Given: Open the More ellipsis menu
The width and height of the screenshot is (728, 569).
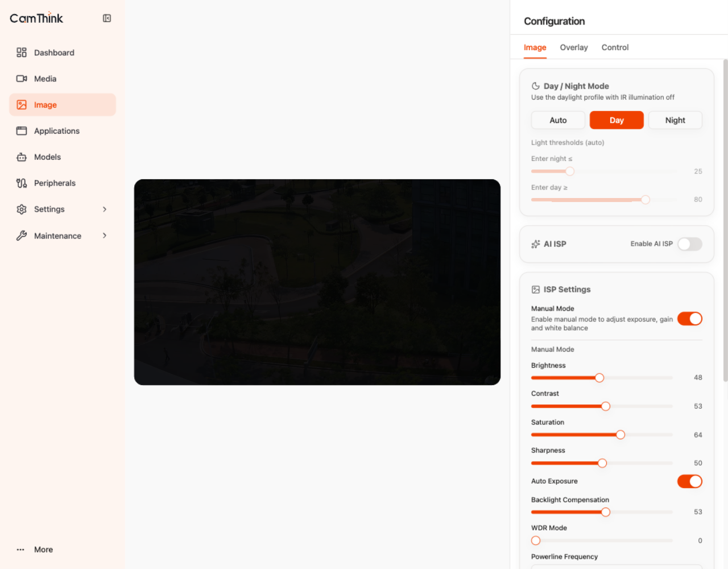Looking at the screenshot, I should click(20, 550).
